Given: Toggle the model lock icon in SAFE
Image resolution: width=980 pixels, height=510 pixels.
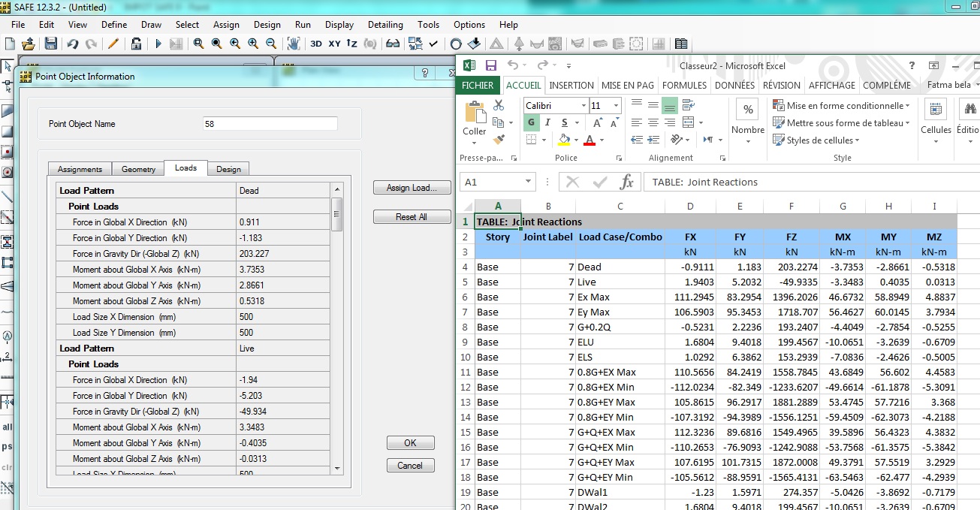Looking at the screenshot, I should 136,44.
